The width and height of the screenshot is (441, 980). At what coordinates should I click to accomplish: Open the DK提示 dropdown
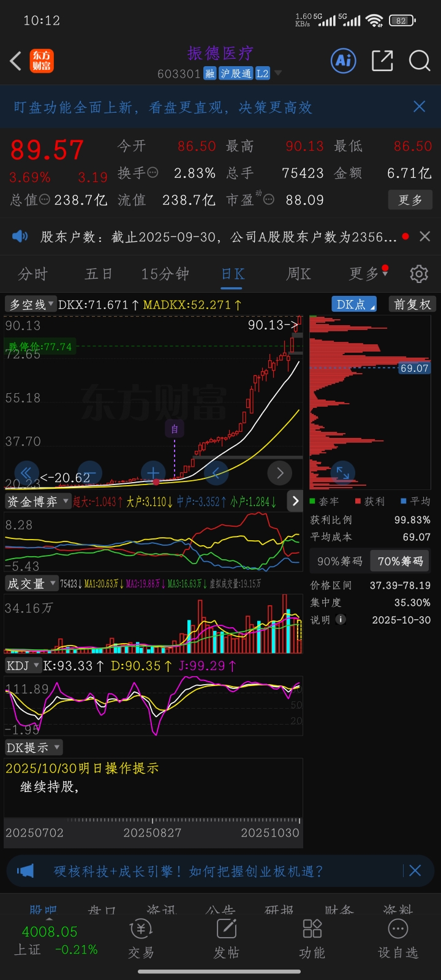[34, 747]
